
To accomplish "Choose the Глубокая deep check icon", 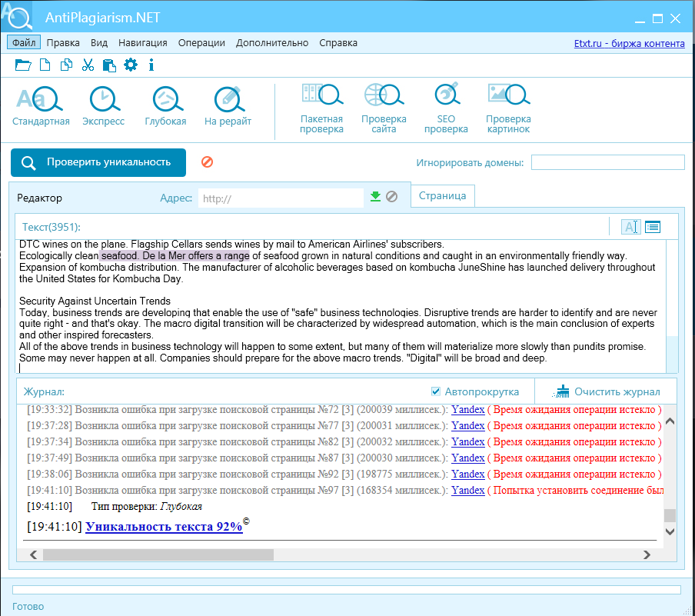I will click(x=165, y=106).
